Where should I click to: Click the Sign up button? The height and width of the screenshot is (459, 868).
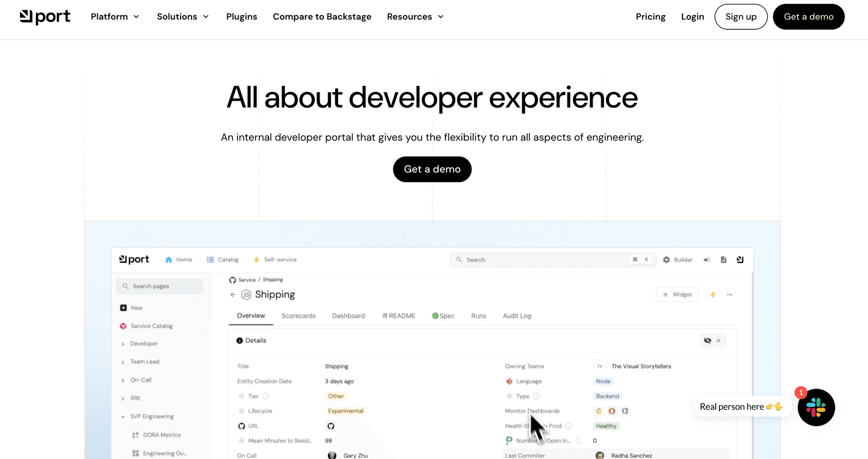(x=741, y=17)
